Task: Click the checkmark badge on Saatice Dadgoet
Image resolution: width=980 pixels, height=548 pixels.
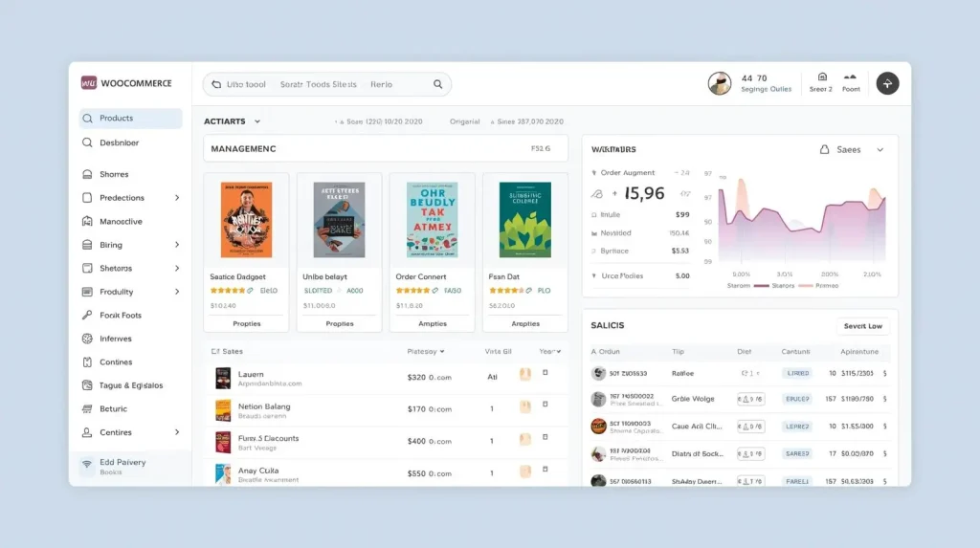Action: pos(250,291)
